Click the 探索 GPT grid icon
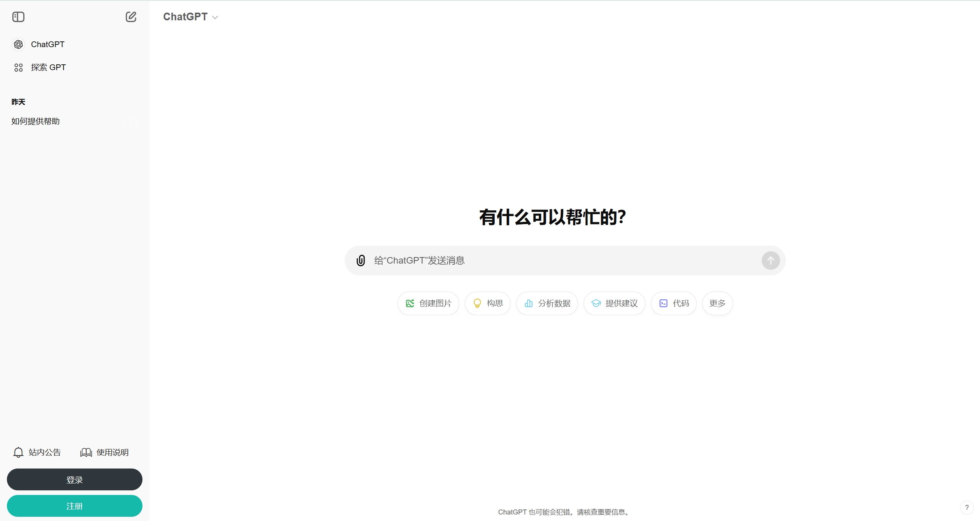This screenshot has height=521, width=980. pos(18,68)
